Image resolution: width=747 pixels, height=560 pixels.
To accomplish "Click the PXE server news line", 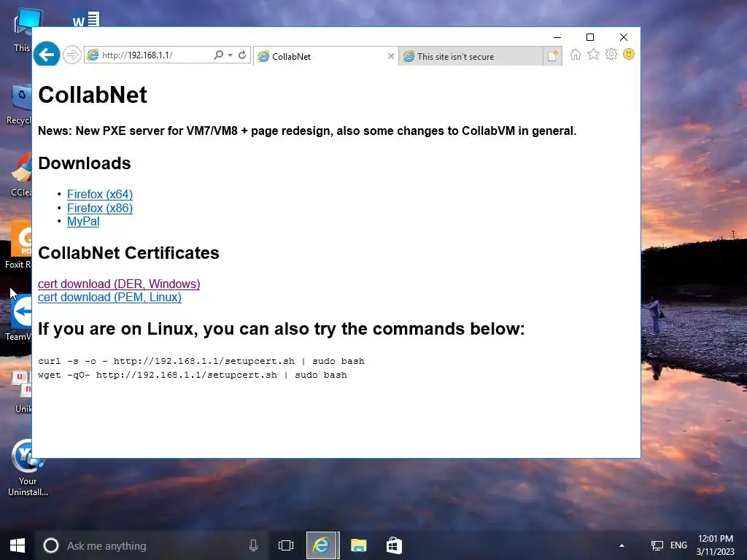I will click(x=307, y=131).
